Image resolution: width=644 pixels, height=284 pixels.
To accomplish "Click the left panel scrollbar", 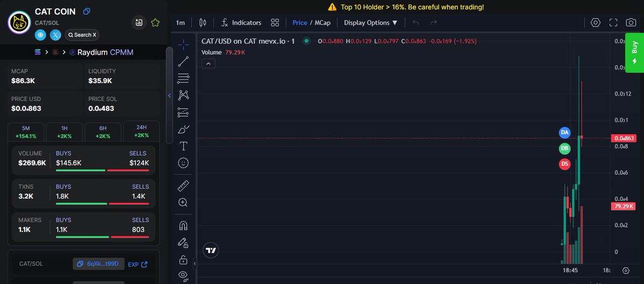I will tap(169, 95).
